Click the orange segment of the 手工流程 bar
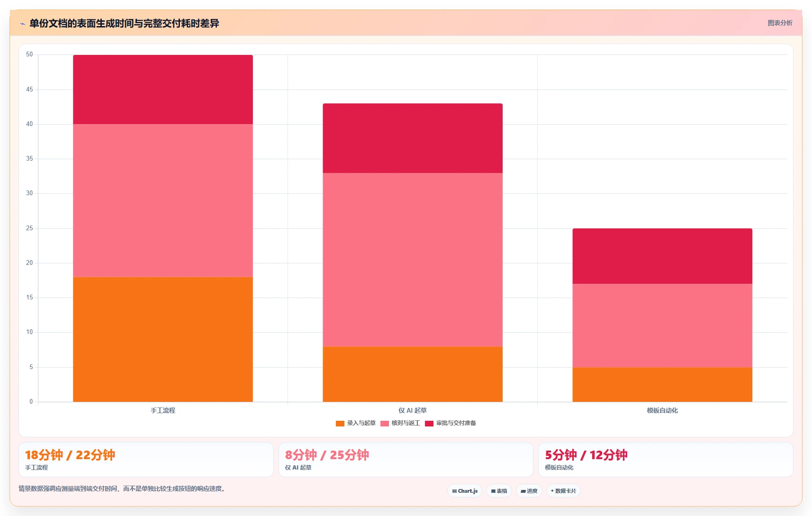The width and height of the screenshot is (812, 516). pos(162,339)
